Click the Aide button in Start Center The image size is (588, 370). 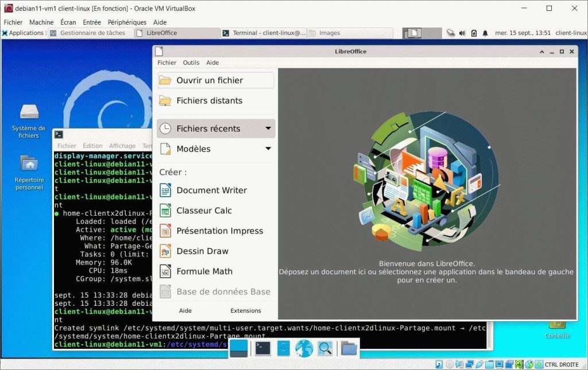(185, 310)
